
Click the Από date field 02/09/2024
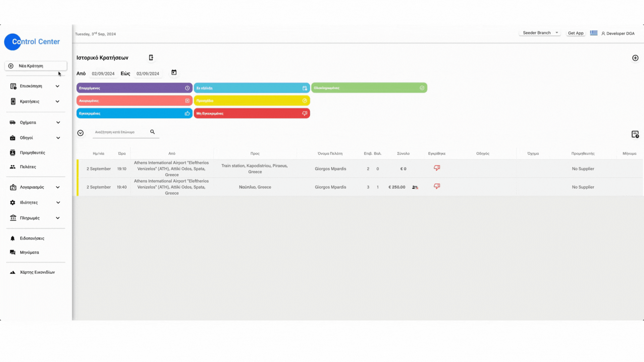click(x=103, y=74)
